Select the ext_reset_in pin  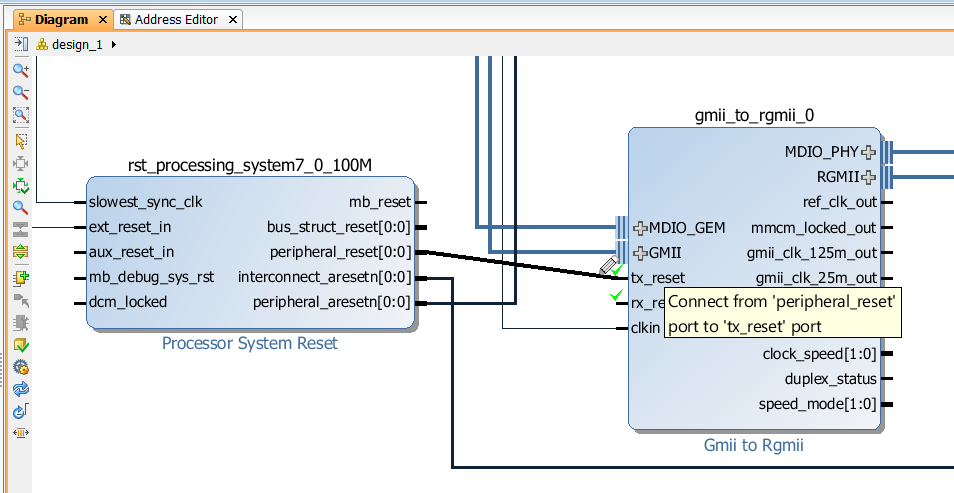pos(130,227)
